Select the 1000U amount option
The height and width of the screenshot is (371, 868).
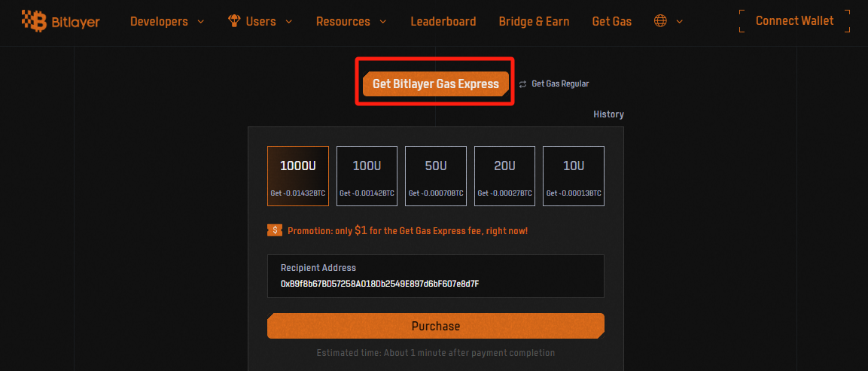pos(298,176)
